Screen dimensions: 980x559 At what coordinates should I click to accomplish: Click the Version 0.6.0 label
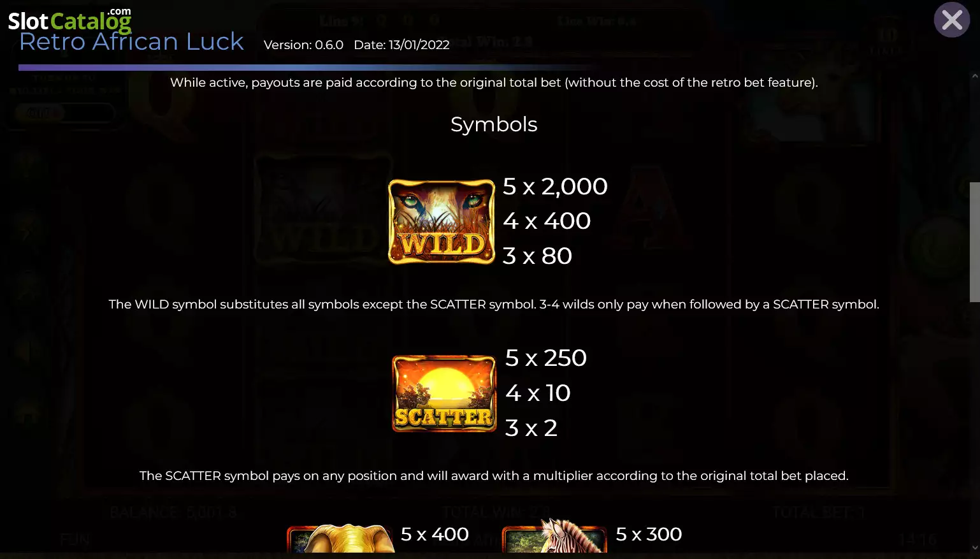(x=303, y=45)
